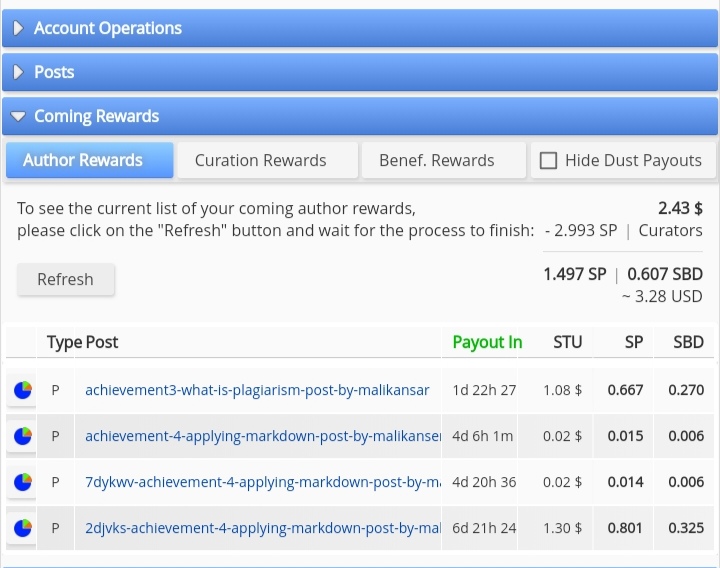Click the Post column header

coord(102,342)
